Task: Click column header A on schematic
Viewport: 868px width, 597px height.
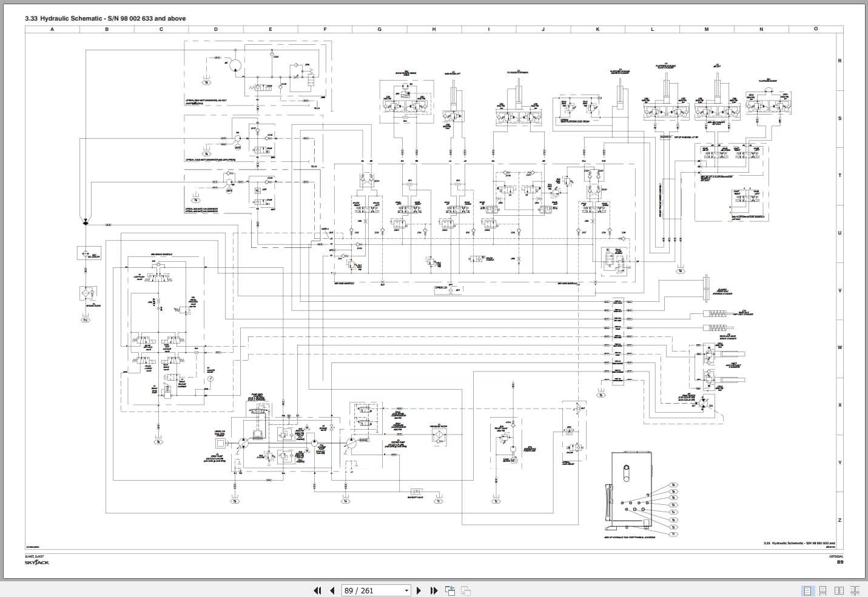Action: [52, 29]
